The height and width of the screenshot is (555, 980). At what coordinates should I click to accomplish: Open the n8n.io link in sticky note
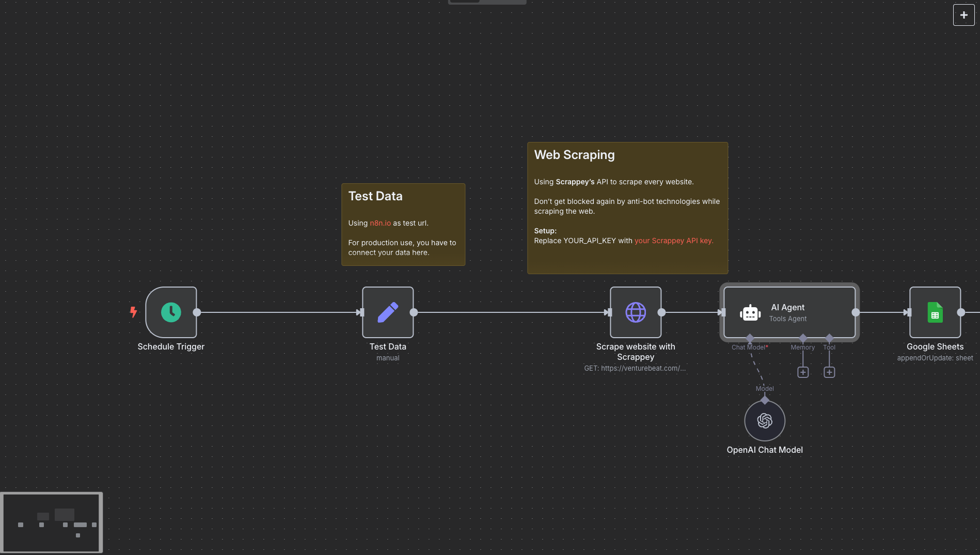pyautogui.click(x=380, y=223)
